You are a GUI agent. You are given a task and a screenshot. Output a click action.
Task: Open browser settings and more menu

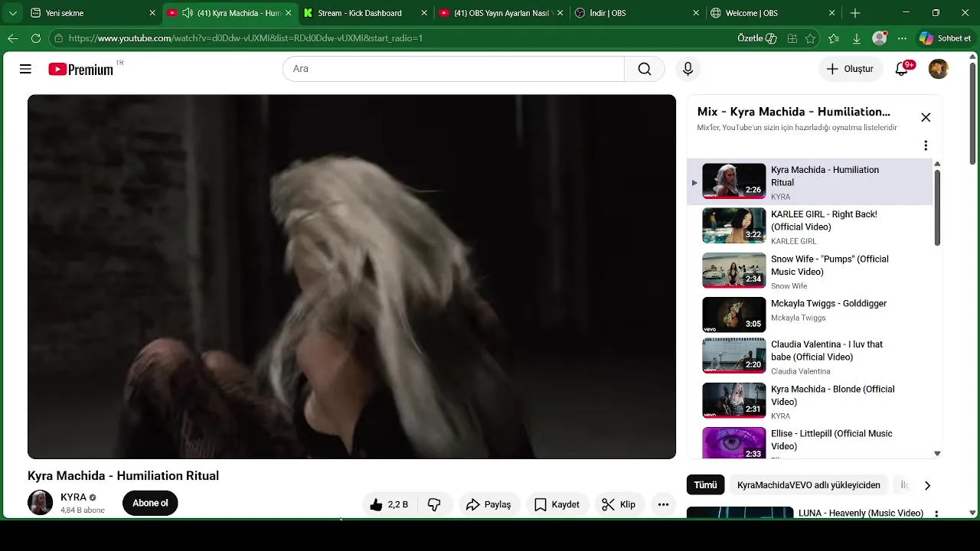[903, 38]
